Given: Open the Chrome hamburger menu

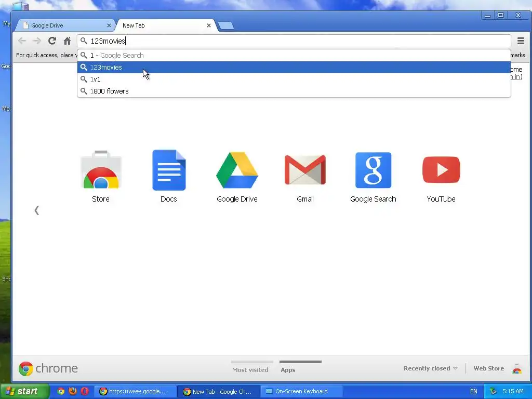Looking at the screenshot, I should [x=521, y=41].
